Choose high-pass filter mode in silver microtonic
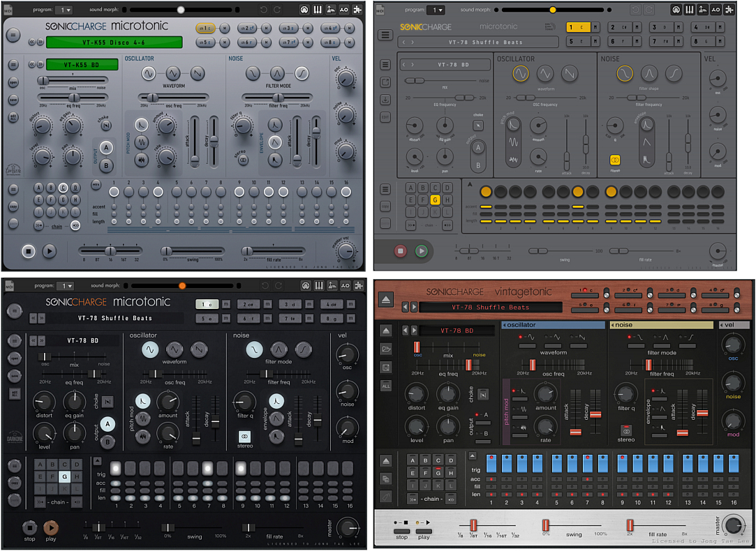Viewport: 756px width, 551px height. pos(302,73)
